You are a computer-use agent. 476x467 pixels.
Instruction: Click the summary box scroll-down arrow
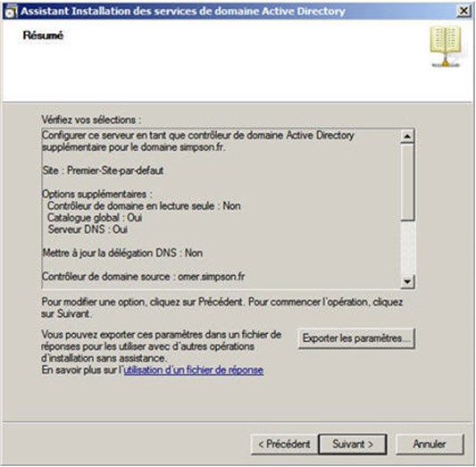407,281
